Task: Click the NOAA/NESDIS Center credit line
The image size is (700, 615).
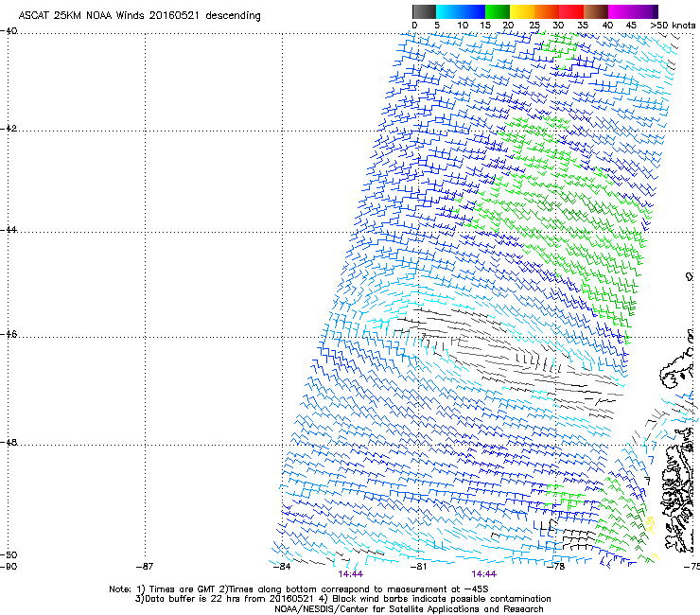Action: tap(409, 609)
